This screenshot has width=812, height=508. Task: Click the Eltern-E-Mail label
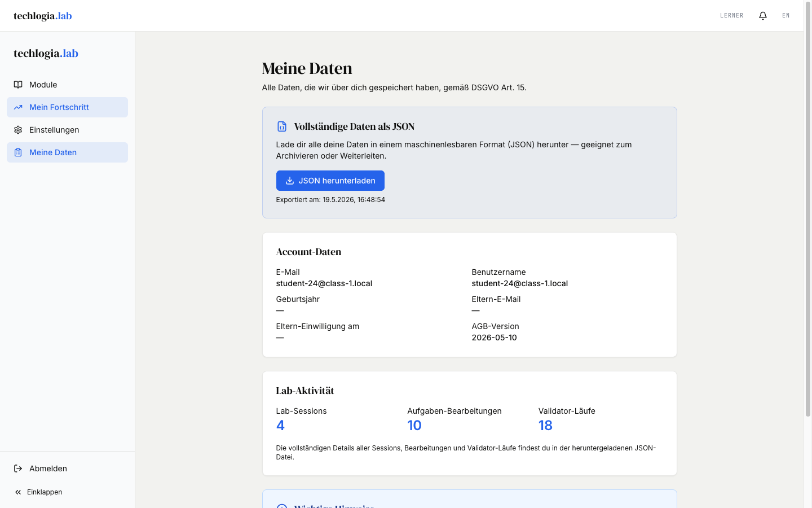pyautogui.click(x=496, y=299)
